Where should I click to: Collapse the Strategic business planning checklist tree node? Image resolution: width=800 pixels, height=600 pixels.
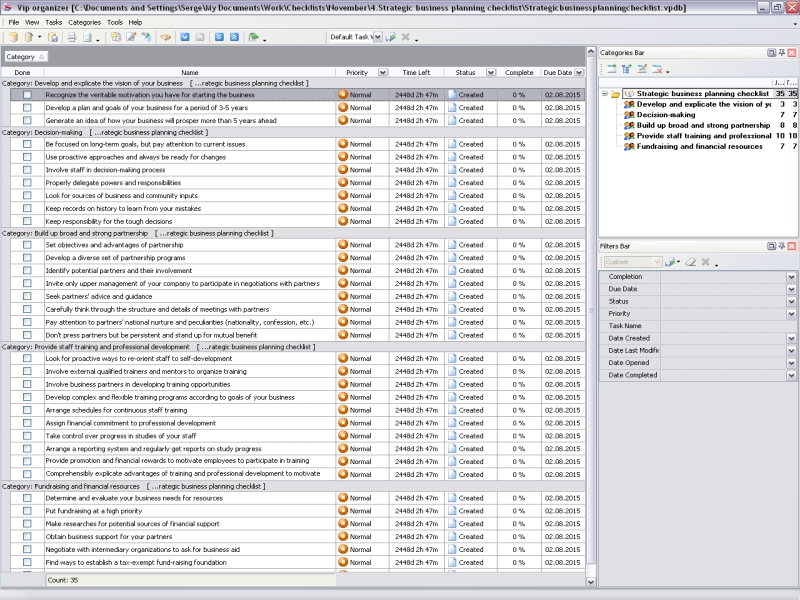pyautogui.click(x=604, y=93)
